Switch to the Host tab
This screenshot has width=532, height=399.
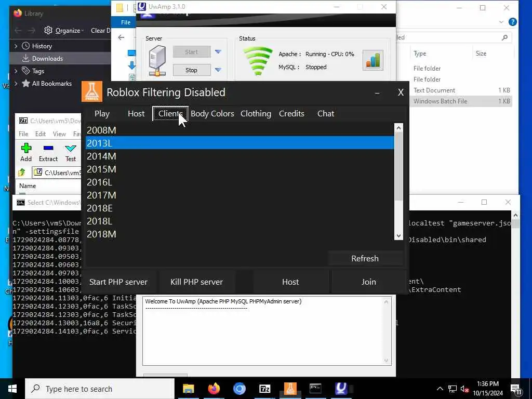[x=136, y=114]
